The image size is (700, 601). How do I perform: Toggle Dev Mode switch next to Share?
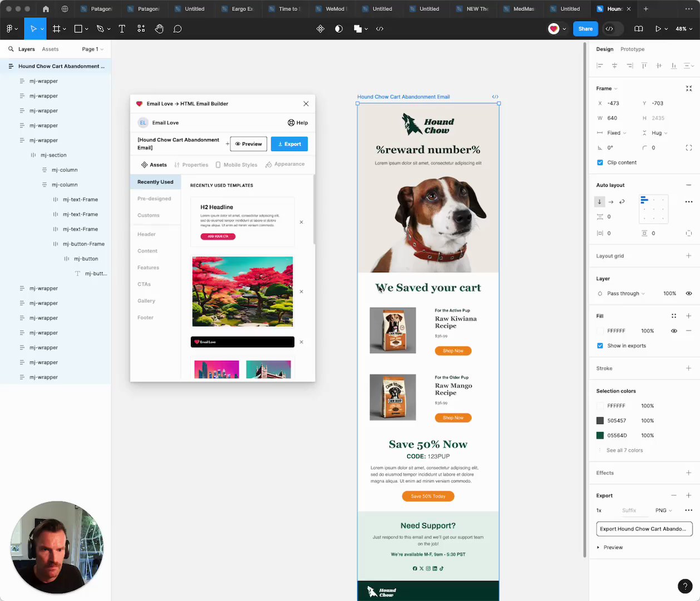click(613, 28)
